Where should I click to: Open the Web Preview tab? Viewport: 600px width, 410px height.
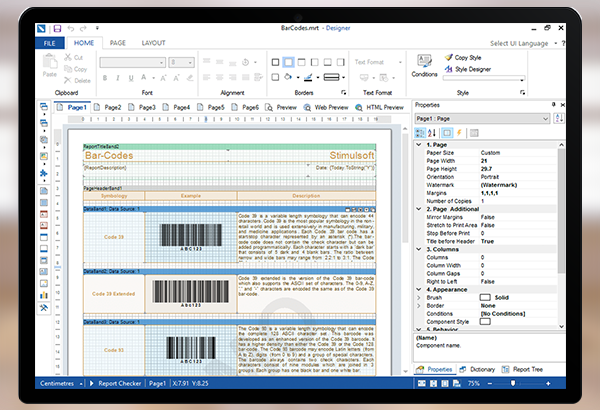pyautogui.click(x=326, y=108)
